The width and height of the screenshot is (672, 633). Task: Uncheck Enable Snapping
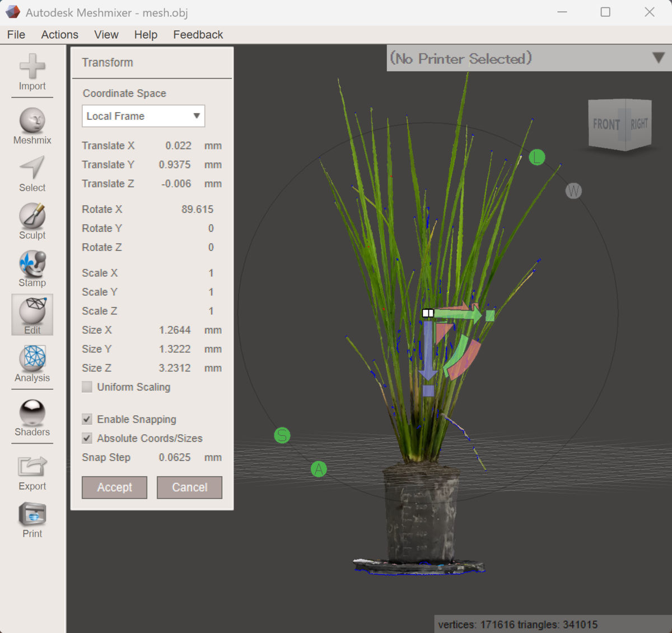tap(87, 420)
